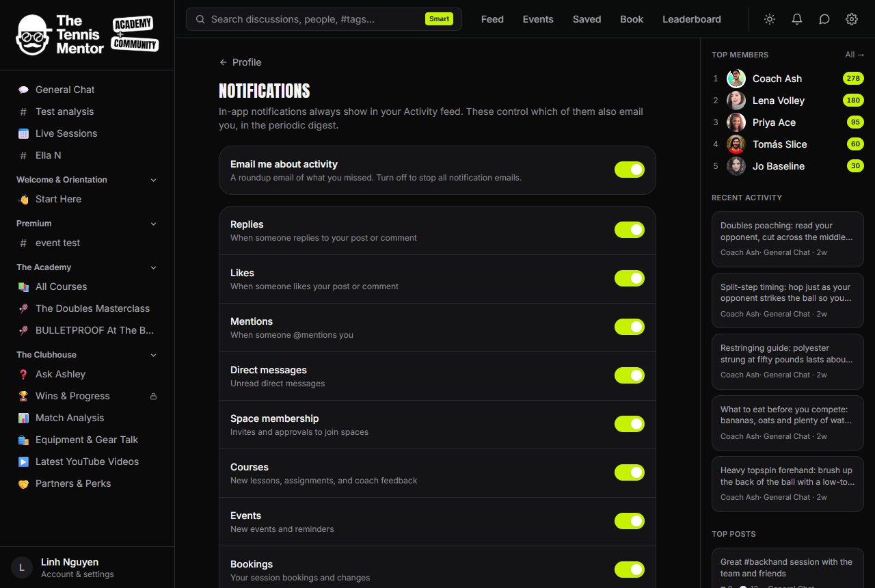This screenshot has width=875, height=588.
Task: Open Equipment & Gear Talk icon
Action: (x=23, y=440)
